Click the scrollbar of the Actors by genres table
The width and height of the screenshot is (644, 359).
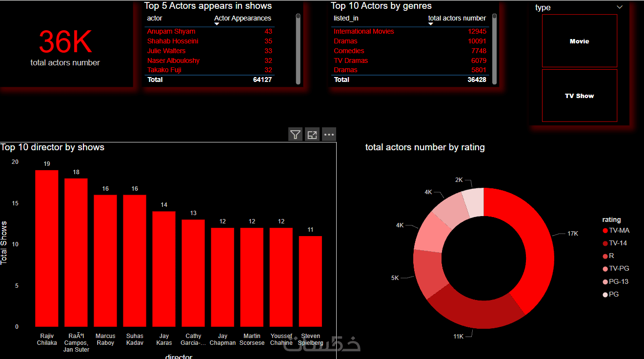pos(494,49)
